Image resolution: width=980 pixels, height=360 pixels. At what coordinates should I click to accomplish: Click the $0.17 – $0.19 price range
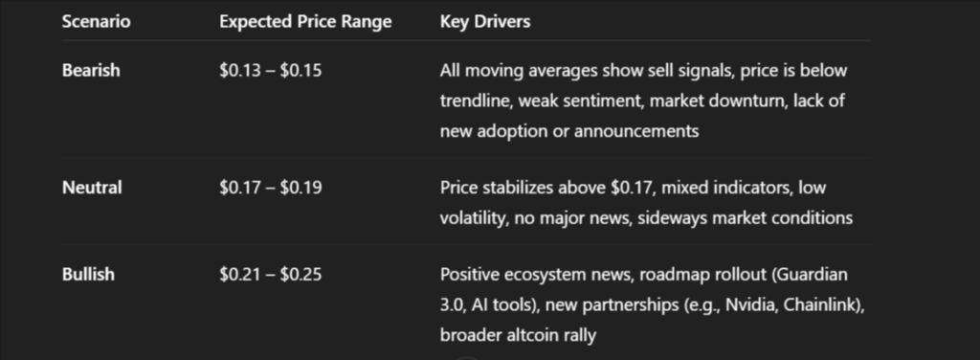271,187
